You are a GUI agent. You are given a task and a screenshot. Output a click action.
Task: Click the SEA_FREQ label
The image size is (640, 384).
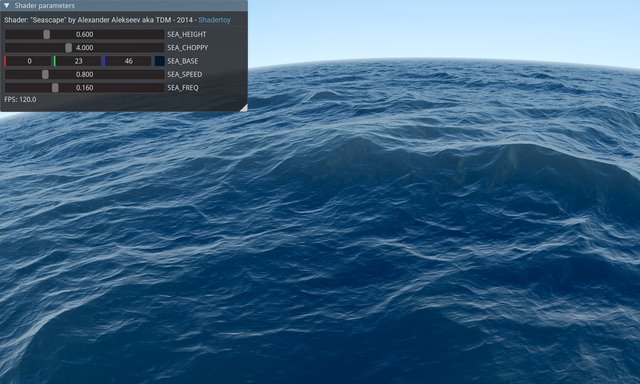pos(183,88)
